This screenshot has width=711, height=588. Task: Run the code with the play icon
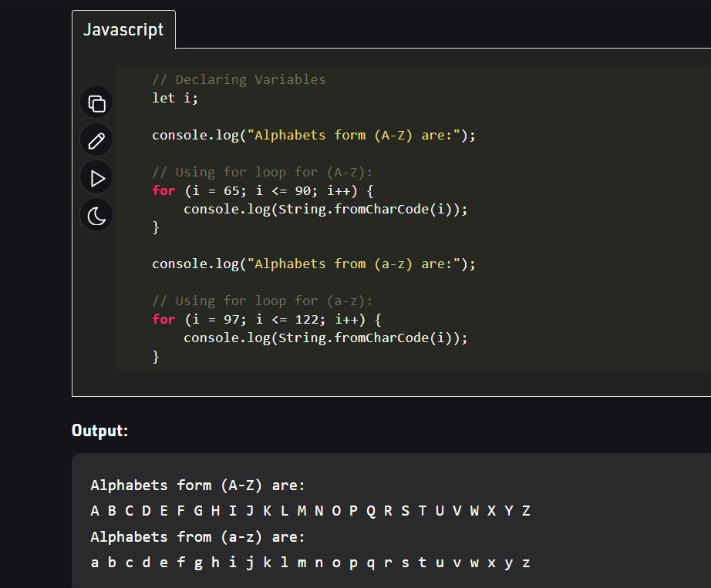(96, 178)
